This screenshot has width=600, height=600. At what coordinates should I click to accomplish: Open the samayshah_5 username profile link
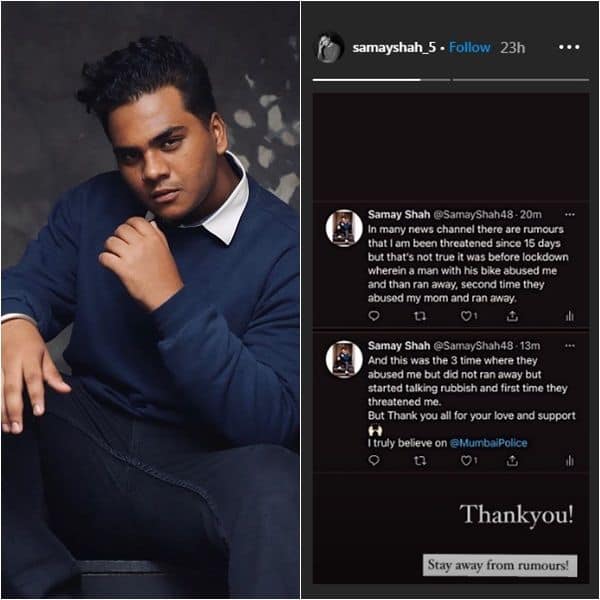click(x=394, y=47)
